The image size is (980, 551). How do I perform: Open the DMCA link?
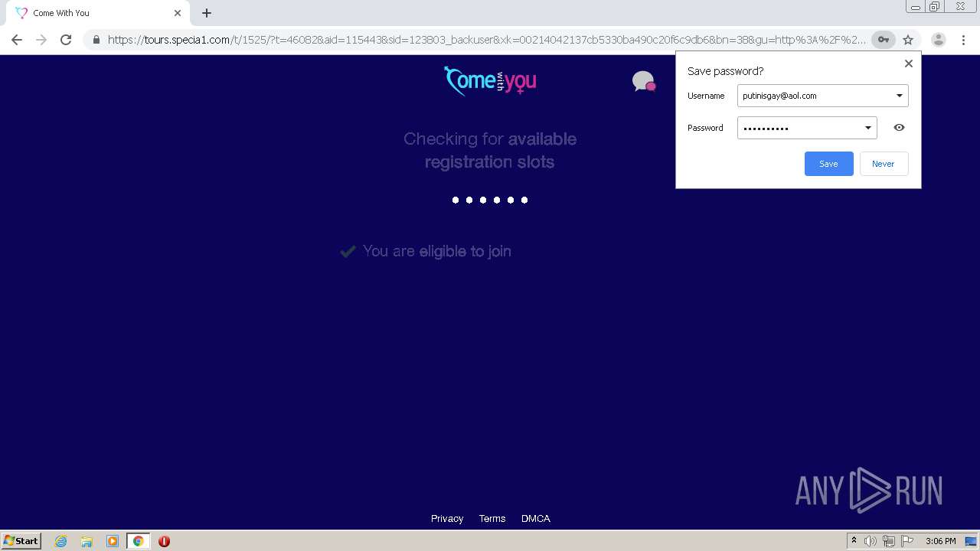pyautogui.click(x=536, y=518)
